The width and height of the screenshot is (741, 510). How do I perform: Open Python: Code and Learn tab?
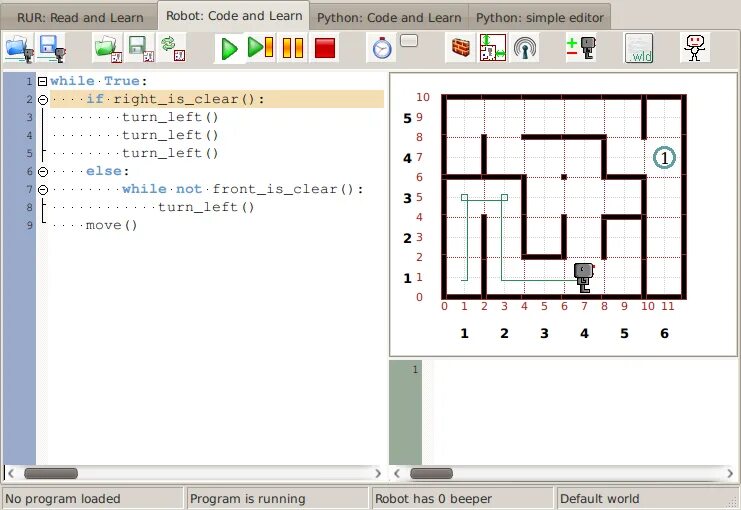pos(389,17)
